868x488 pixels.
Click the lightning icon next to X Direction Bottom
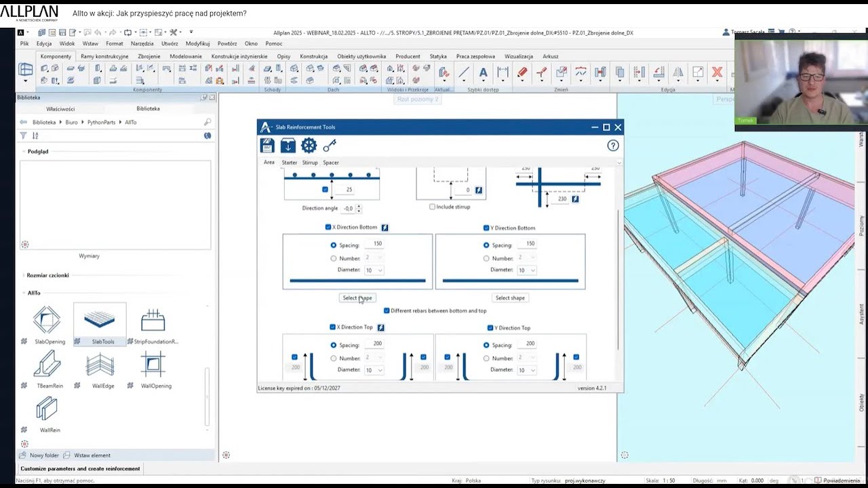tap(385, 228)
